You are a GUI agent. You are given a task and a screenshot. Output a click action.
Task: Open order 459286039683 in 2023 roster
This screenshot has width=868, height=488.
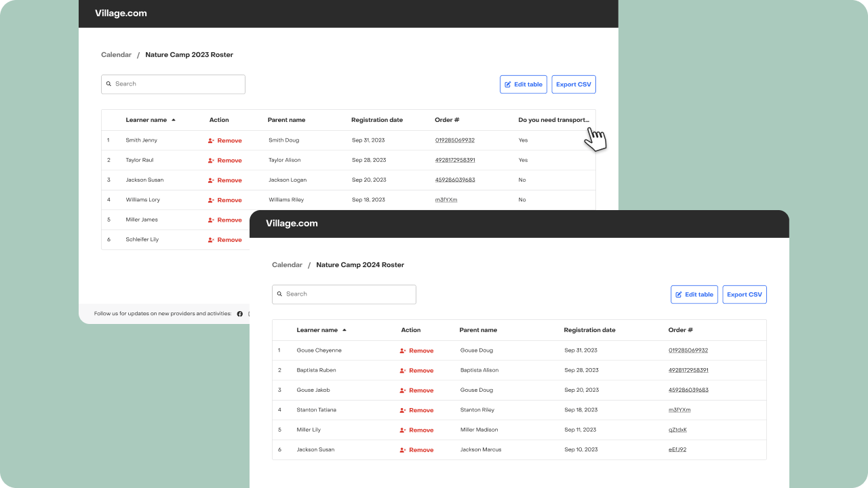[x=455, y=180]
